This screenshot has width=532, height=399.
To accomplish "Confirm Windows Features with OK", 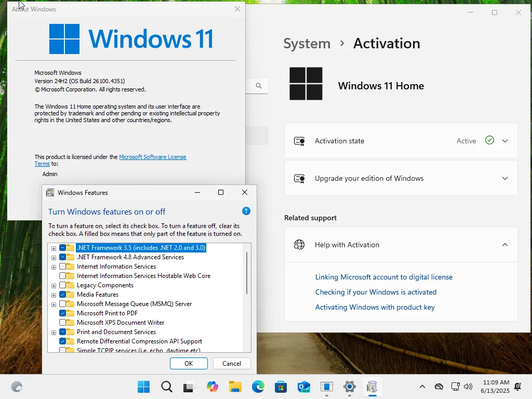I will coord(189,363).
